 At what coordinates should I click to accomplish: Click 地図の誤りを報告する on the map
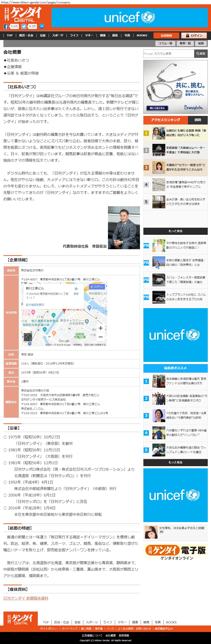pyautogui.click(x=95, y=345)
